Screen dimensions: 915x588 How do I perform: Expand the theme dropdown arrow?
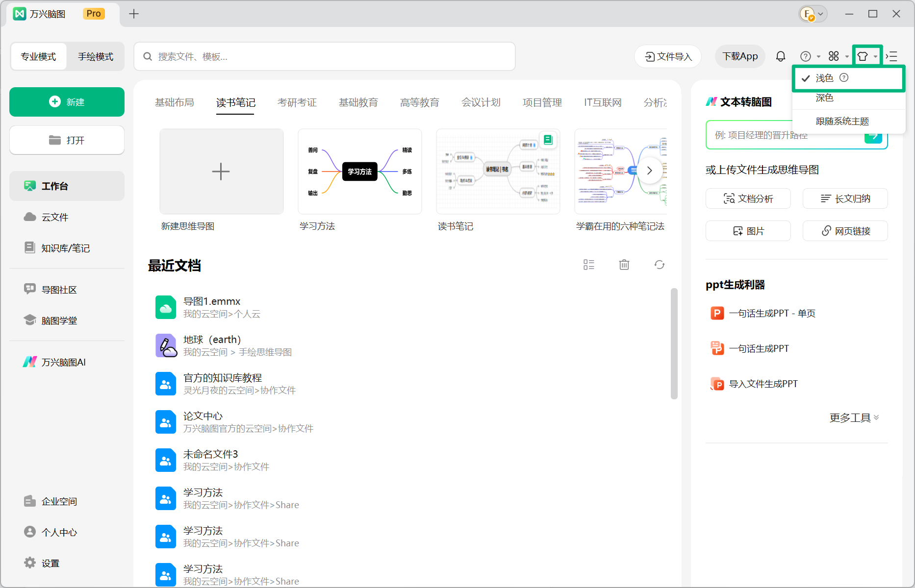pyautogui.click(x=875, y=57)
